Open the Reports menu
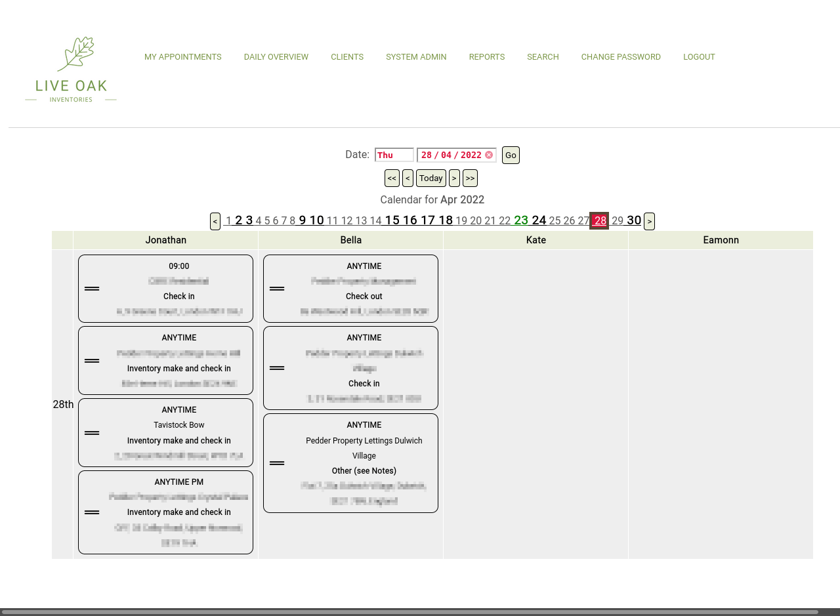Image resolution: width=840 pixels, height=616 pixels. tap(487, 57)
